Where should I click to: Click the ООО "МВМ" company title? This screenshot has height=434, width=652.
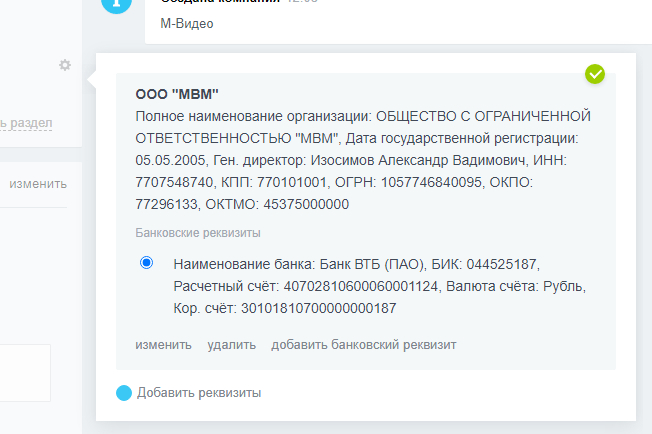pyautogui.click(x=177, y=94)
